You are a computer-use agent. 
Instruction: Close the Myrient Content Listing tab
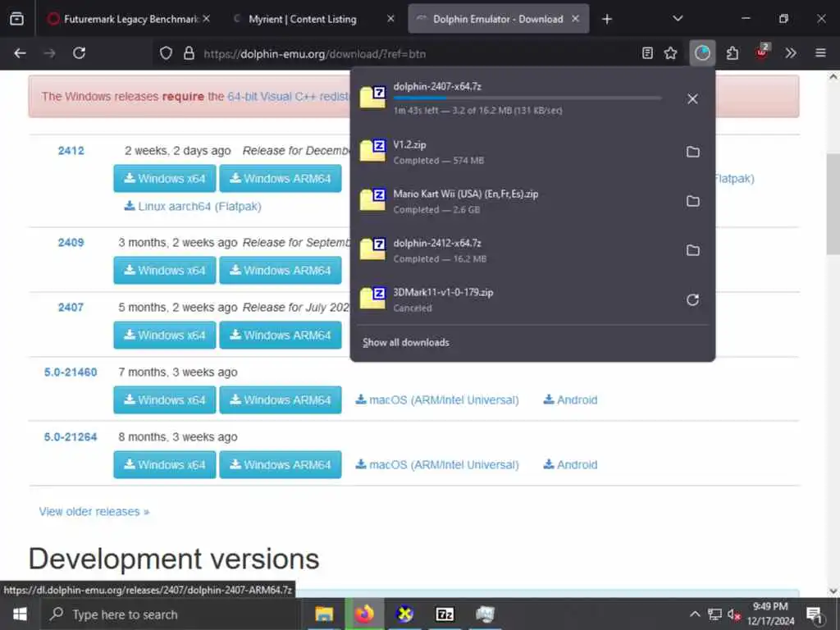tap(390, 19)
